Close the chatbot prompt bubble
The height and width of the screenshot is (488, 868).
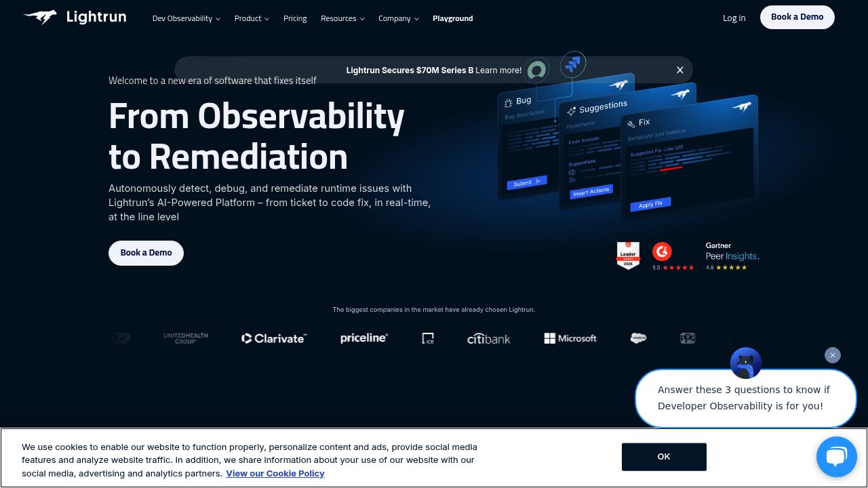[x=833, y=355]
